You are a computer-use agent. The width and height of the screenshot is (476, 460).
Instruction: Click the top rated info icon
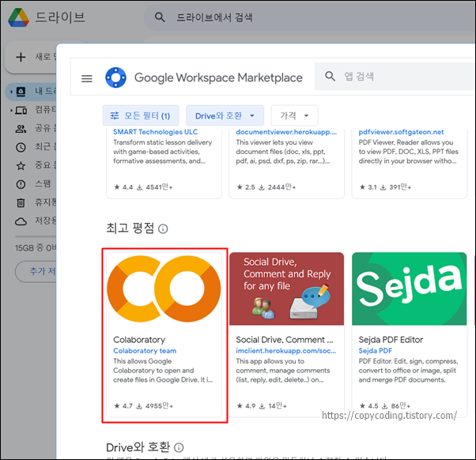[x=163, y=228]
